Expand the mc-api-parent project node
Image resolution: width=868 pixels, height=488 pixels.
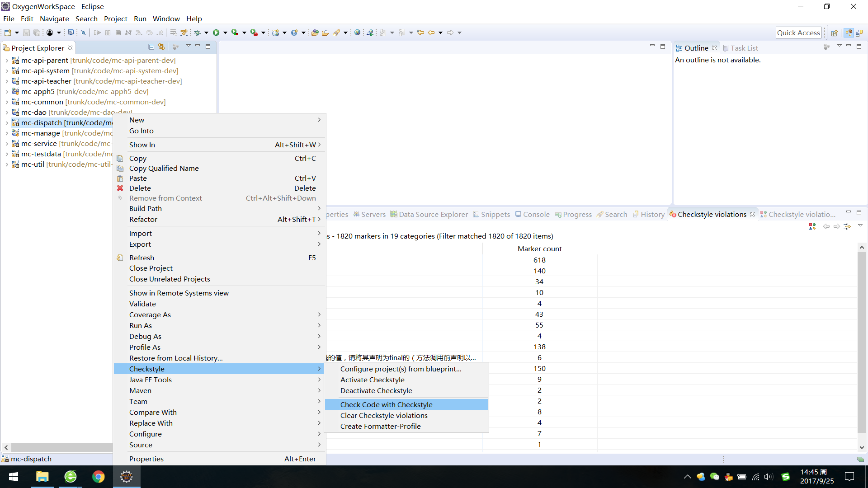6,60
